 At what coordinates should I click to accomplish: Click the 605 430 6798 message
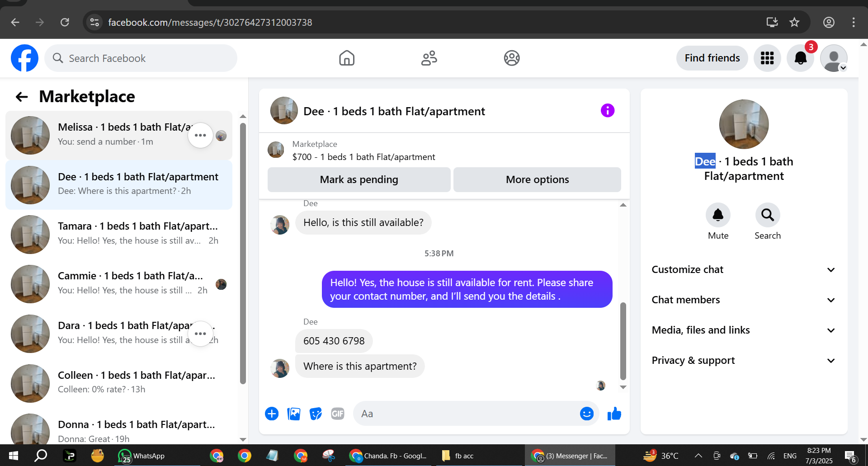334,341
